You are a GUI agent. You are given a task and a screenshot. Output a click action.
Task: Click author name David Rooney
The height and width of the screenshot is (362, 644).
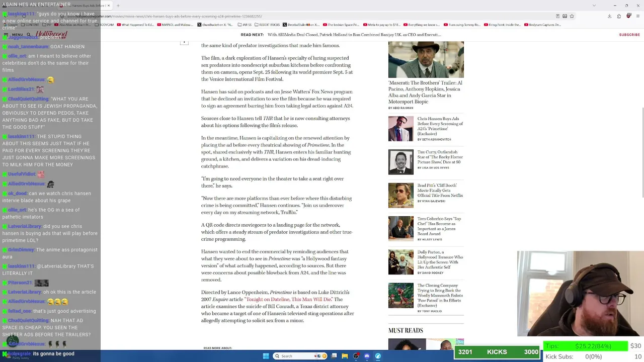tap(433, 273)
